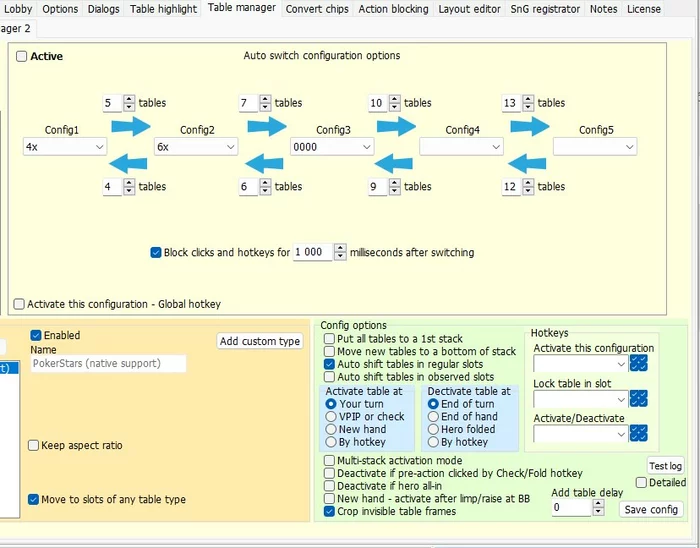Click the hotkey picker icon beside Activate/Deactivate
This screenshot has height=548, width=700.
[x=638, y=433]
